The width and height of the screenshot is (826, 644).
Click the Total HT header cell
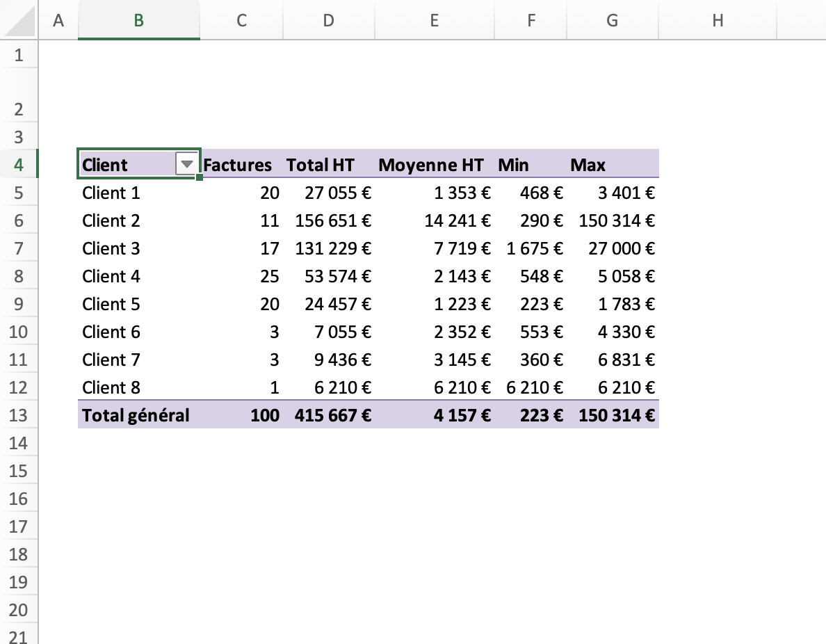click(x=329, y=164)
